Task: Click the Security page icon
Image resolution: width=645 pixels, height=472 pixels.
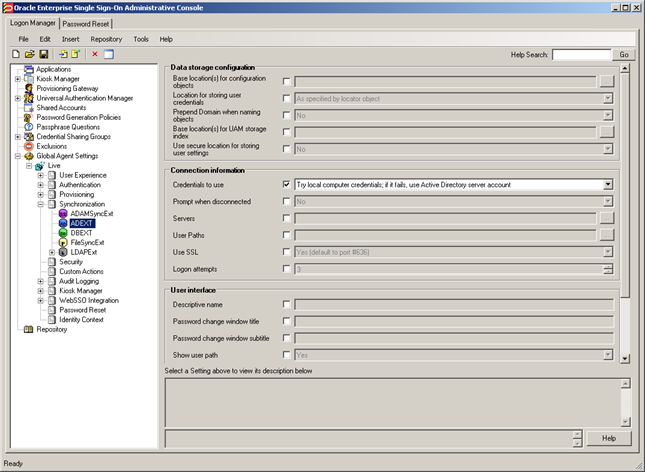Action: [52, 262]
